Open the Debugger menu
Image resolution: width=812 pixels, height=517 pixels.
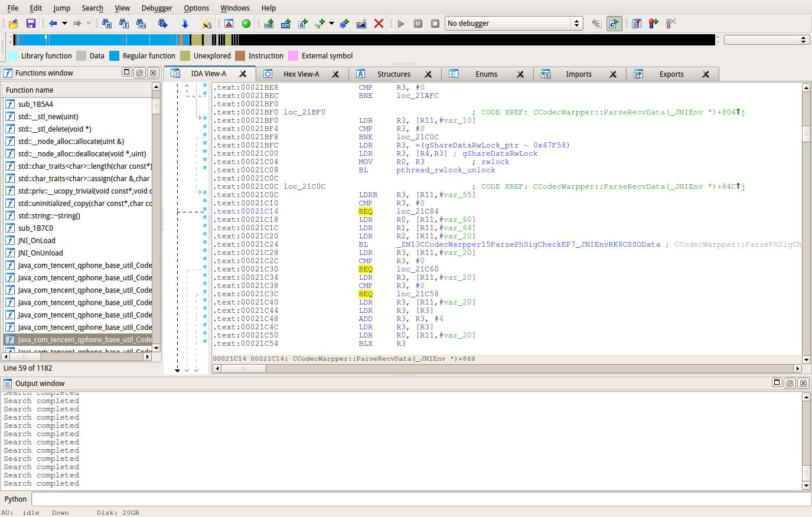[x=156, y=8]
